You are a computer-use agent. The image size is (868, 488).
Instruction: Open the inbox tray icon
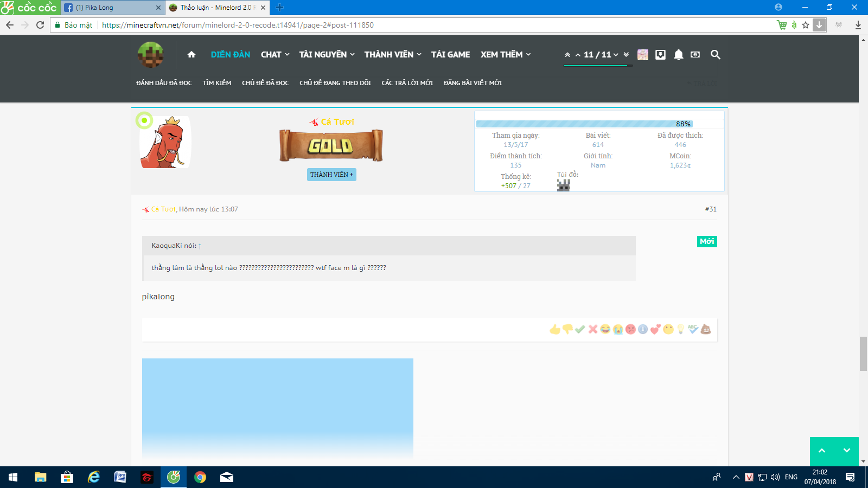pos(660,55)
